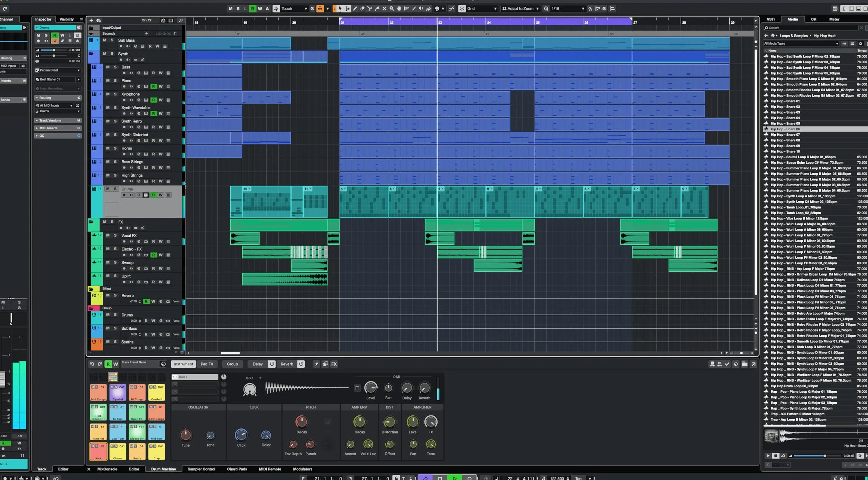
Task: Toggle the Snap icon beside Grid
Action: (462, 9)
